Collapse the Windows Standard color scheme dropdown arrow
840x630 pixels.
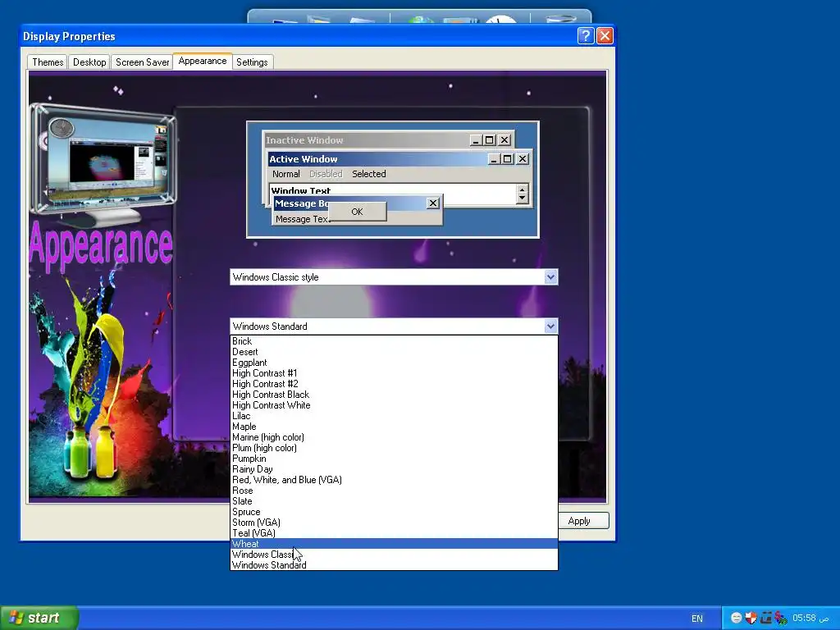tap(550, 326)
